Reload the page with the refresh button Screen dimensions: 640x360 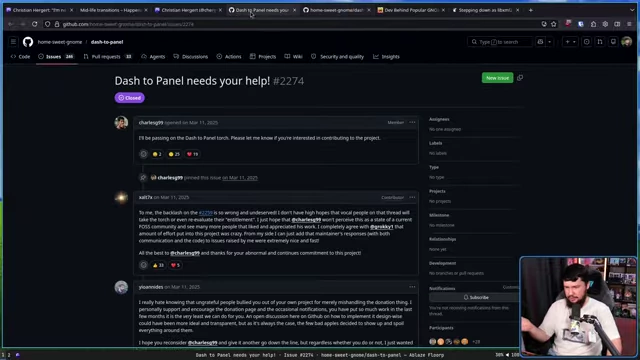point(35,24)
